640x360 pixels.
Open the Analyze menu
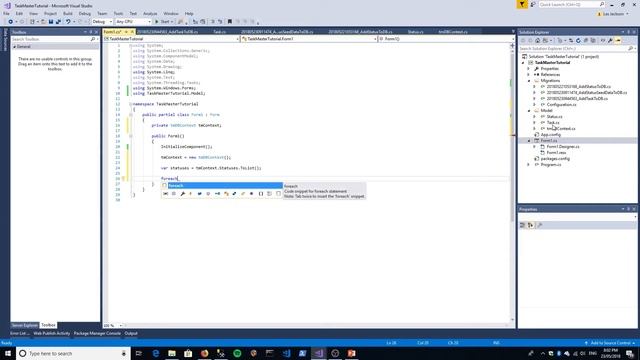[x=150, y=13]
